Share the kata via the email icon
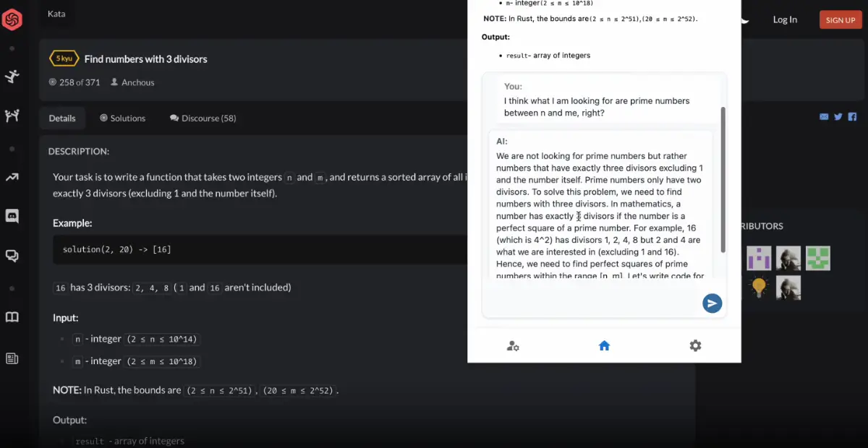This screenshot has width=868, height=448. [824, 116]
